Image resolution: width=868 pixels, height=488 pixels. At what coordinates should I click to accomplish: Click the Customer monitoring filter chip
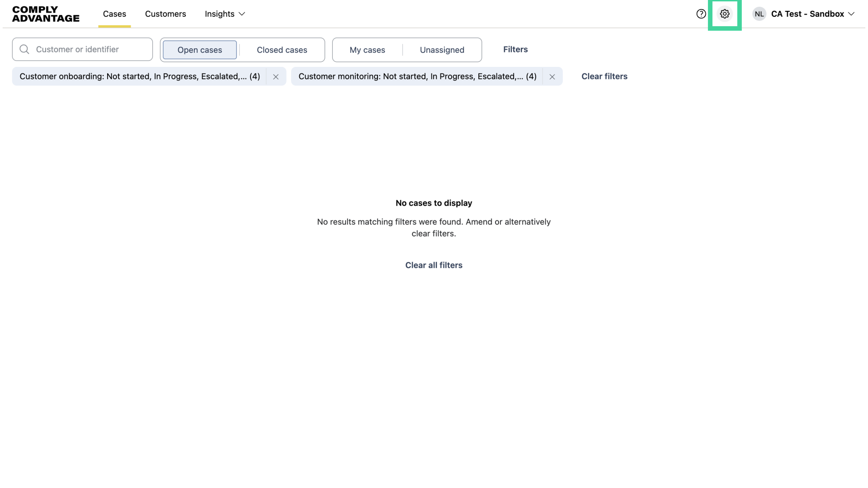418,76
